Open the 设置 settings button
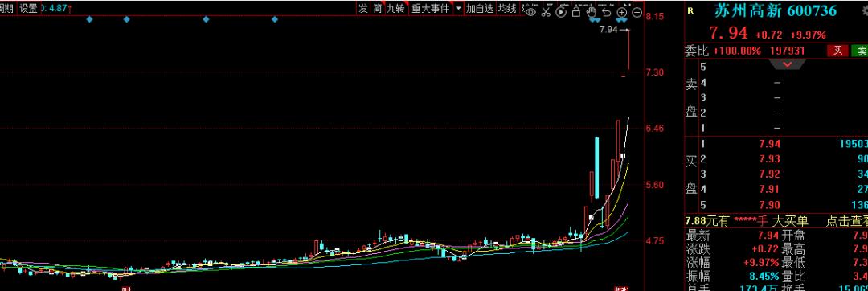Screen dimensions: 868x291 point(28,8)
